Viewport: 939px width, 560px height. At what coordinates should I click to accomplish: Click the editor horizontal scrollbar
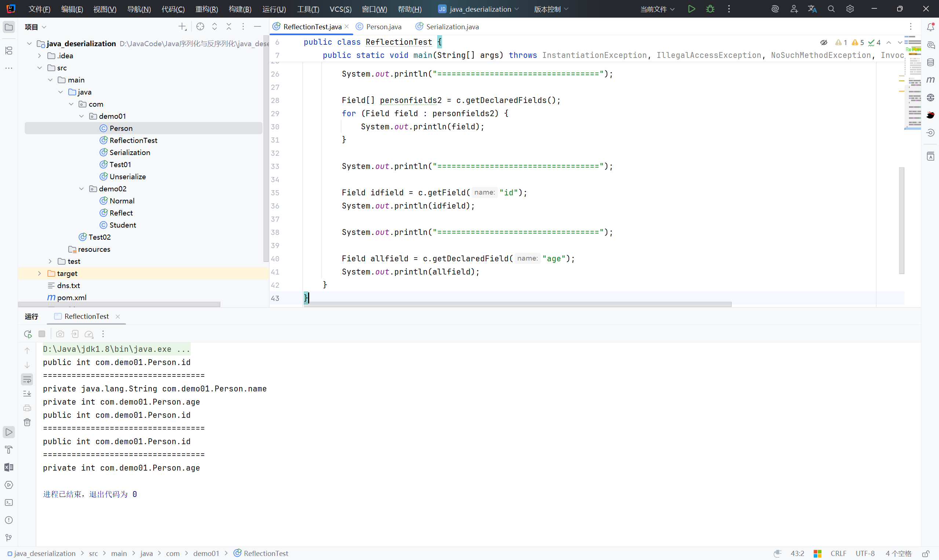point(517,304)
